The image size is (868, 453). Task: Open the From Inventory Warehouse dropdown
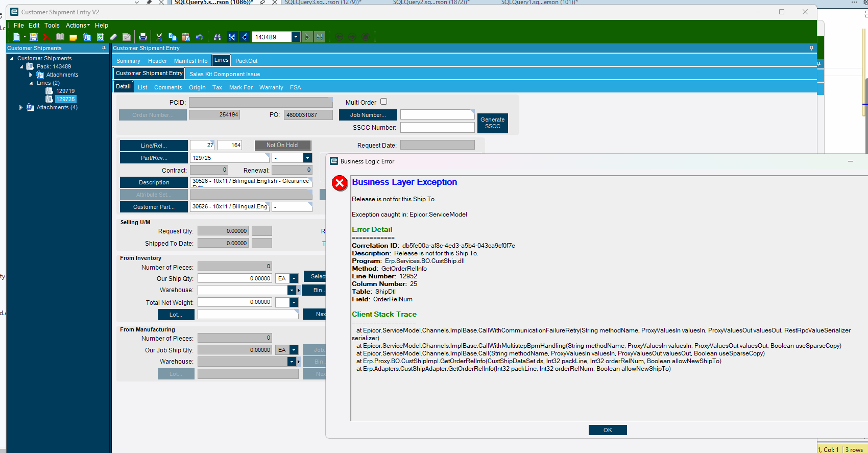point(292,290)
